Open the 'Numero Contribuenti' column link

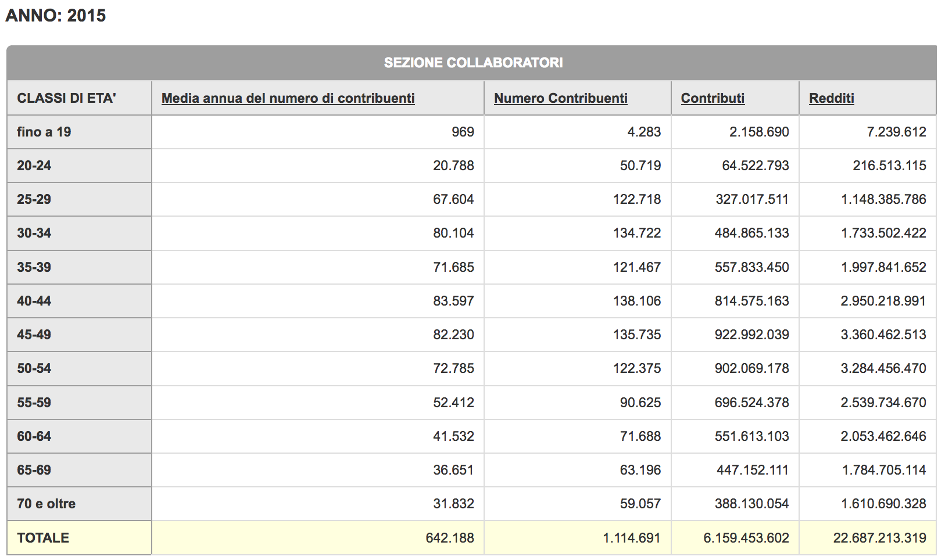pyautogui.click(x=560, y=98)
